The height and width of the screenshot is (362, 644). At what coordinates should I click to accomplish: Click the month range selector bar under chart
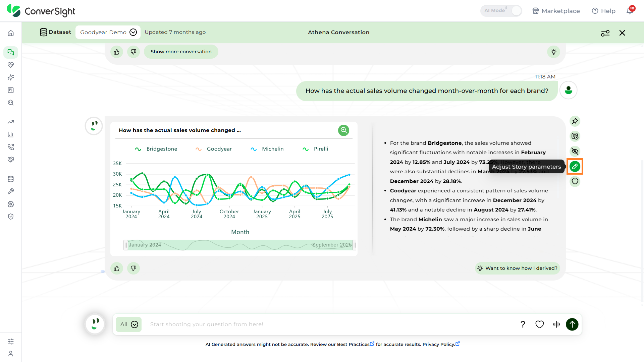tap(240, 245)
